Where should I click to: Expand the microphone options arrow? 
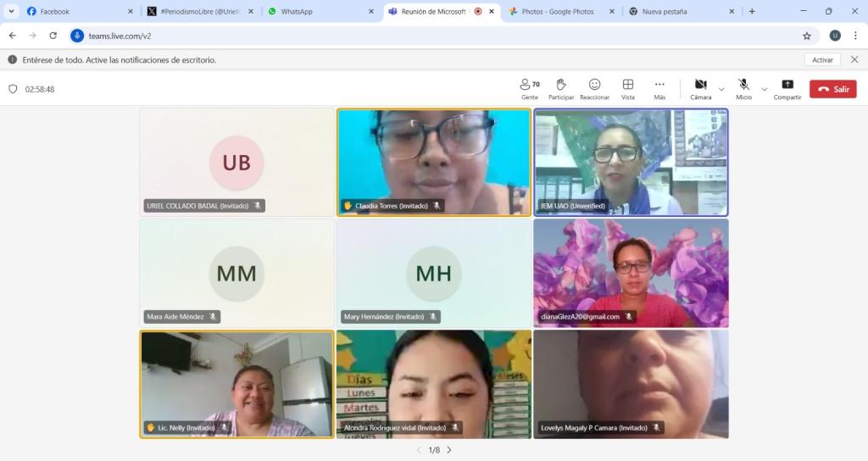[764, 89]
